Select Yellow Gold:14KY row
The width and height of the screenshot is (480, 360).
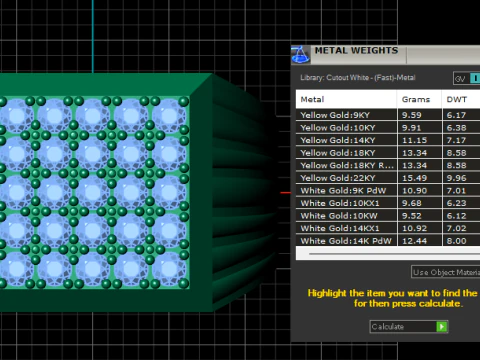388,140
